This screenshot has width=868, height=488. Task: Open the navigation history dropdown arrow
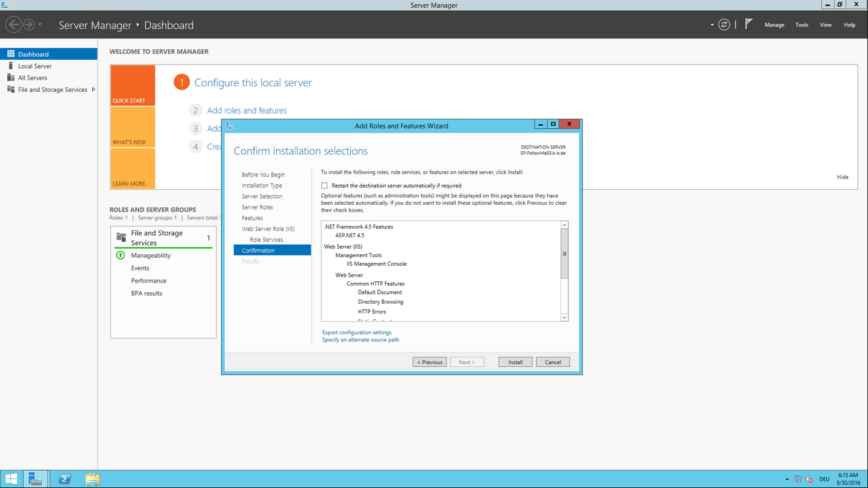pyautogui.click(x=40, y=25)
